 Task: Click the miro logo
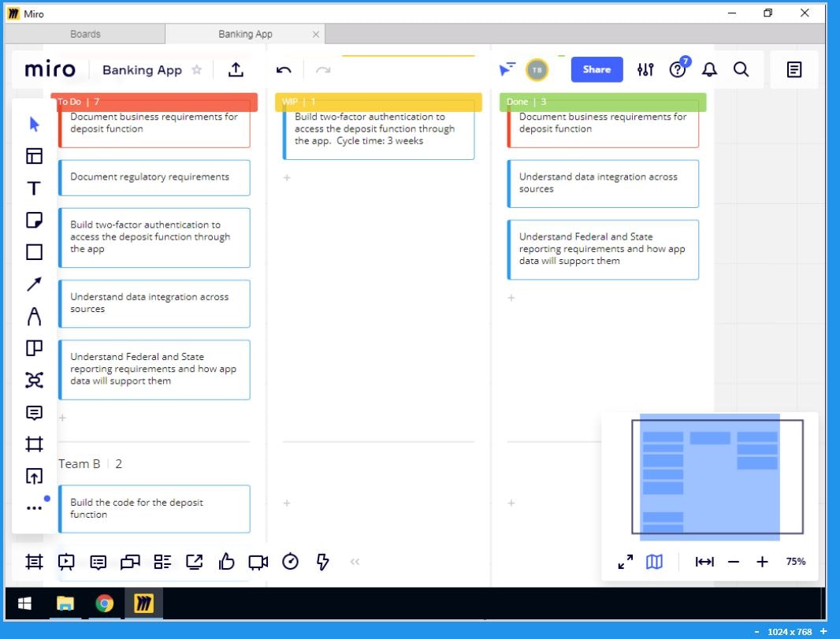coord(50,69)
